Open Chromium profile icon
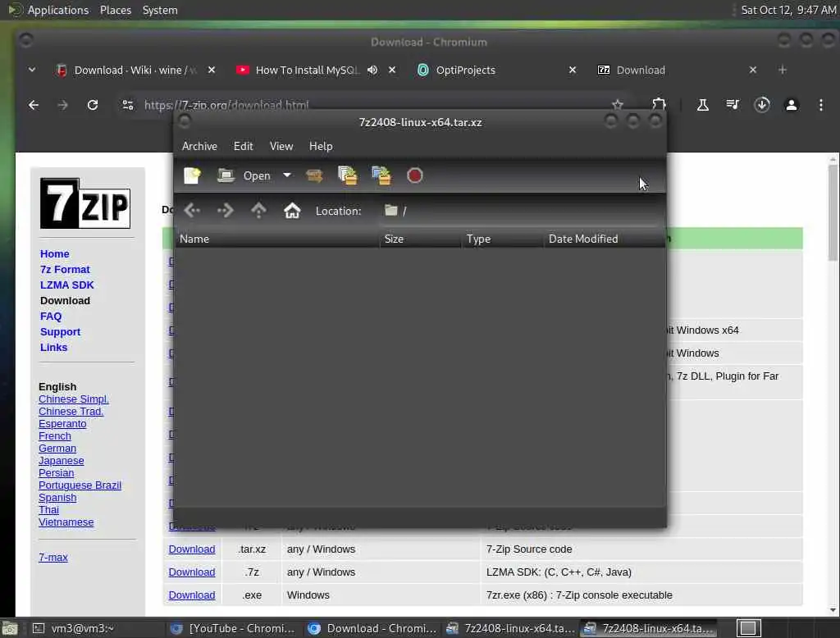Screen dimensions: 840x638 792,105
